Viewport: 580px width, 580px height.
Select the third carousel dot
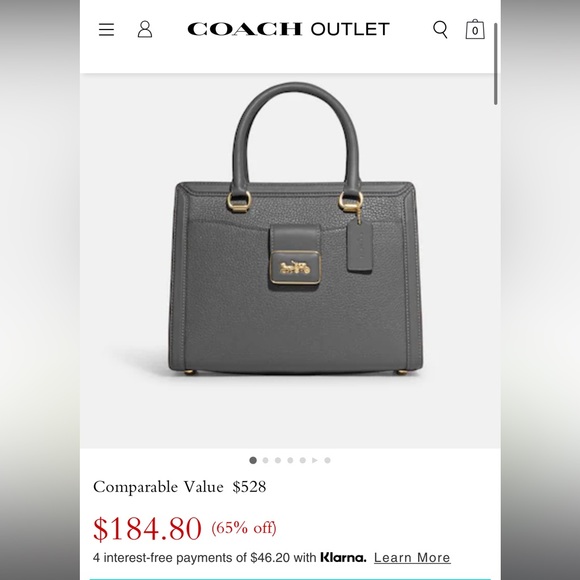click(x=278, y=460)
